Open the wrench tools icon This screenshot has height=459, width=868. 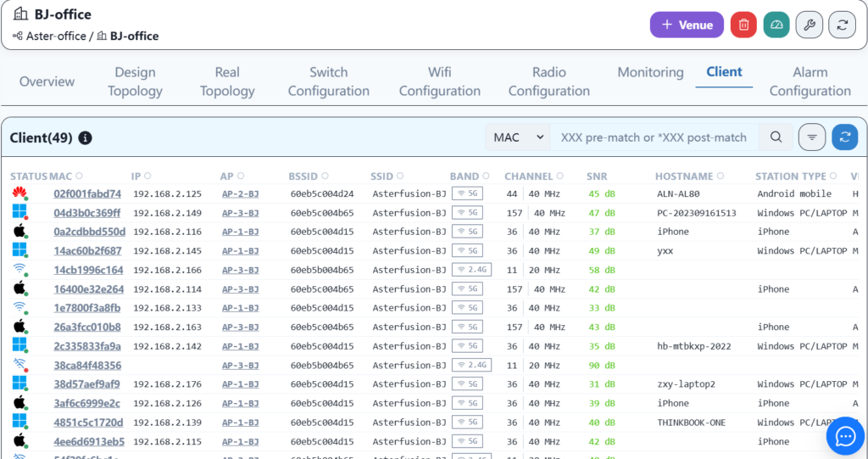click(809, 25)
